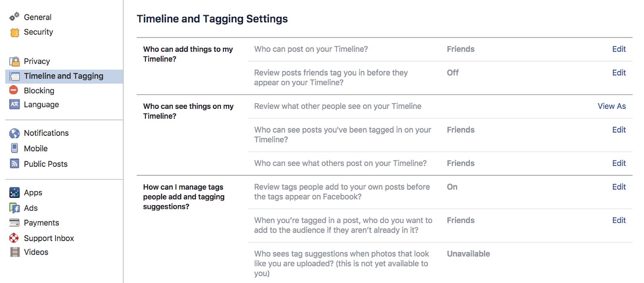Click the Privacy lock icon

(14, 62)
